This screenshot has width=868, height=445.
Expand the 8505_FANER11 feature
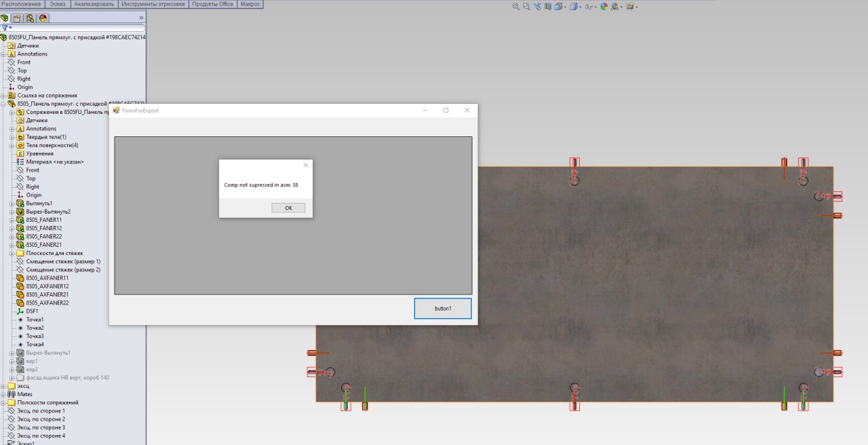[12, 220]
